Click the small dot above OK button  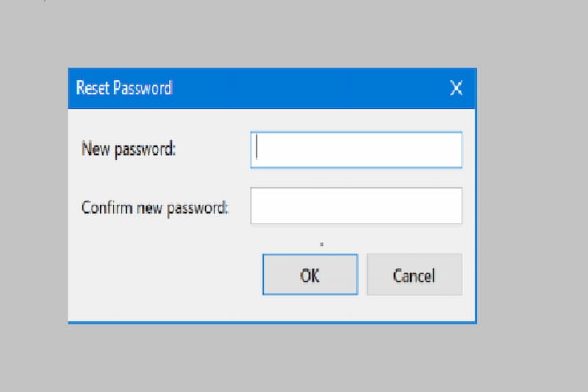pyautogui.click(x=322, y=243)
